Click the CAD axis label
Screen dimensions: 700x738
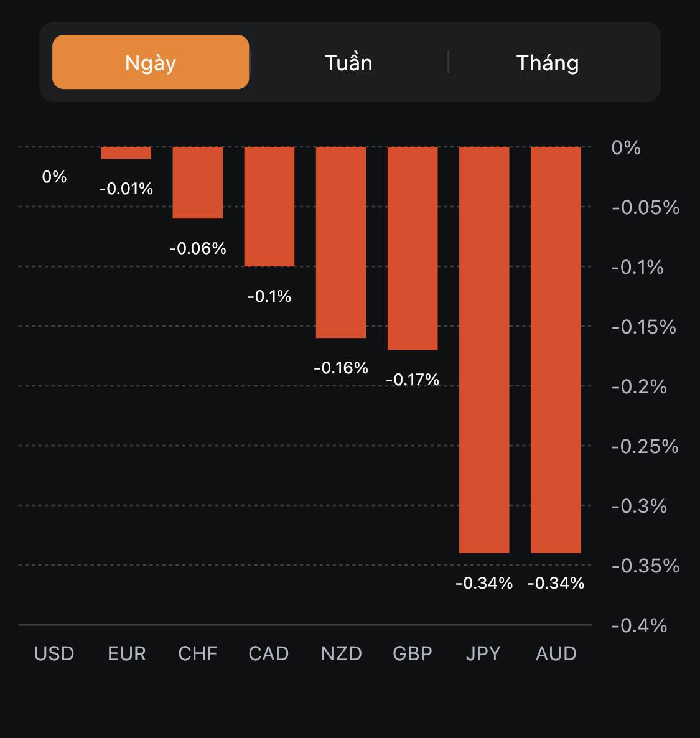pos(269,653)
